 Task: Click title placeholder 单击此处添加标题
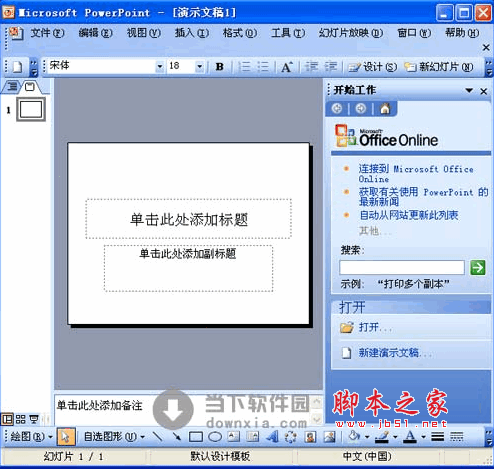[x=189, y=219]
